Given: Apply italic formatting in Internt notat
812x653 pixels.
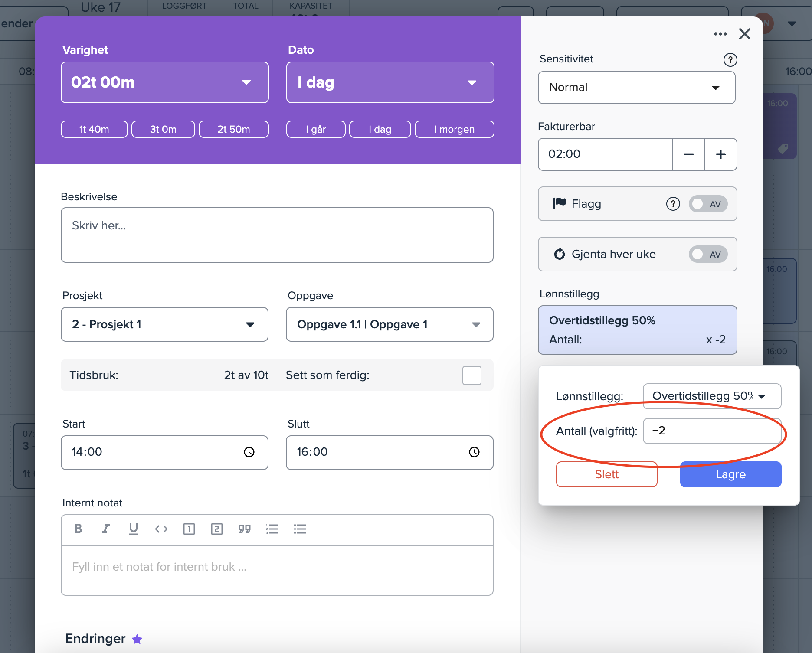Looking at the screenshot, I should pyautogui.click(x=105, y=529).
